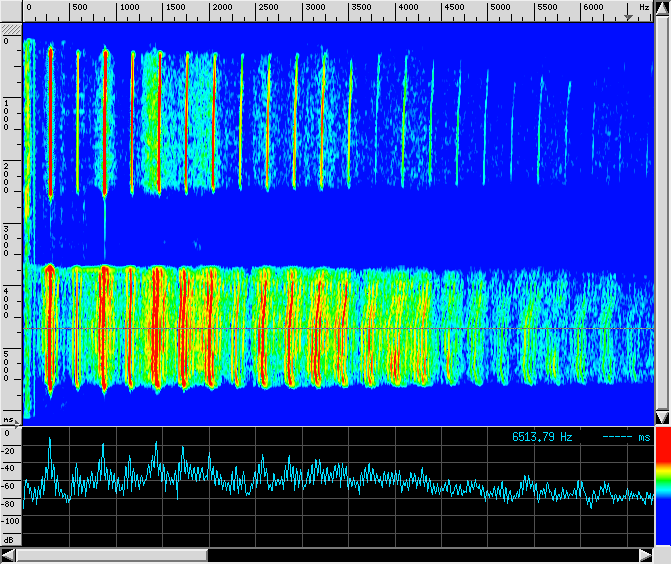Click the arrow marker on frequency ruler
Viewport: 671px width, 564px height.
click(629, 14)
